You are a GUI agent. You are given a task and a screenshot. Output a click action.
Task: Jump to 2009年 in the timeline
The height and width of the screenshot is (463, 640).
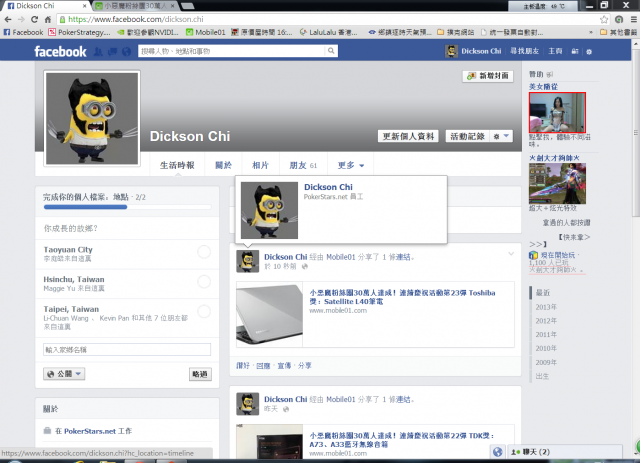(x=546, y=362)
